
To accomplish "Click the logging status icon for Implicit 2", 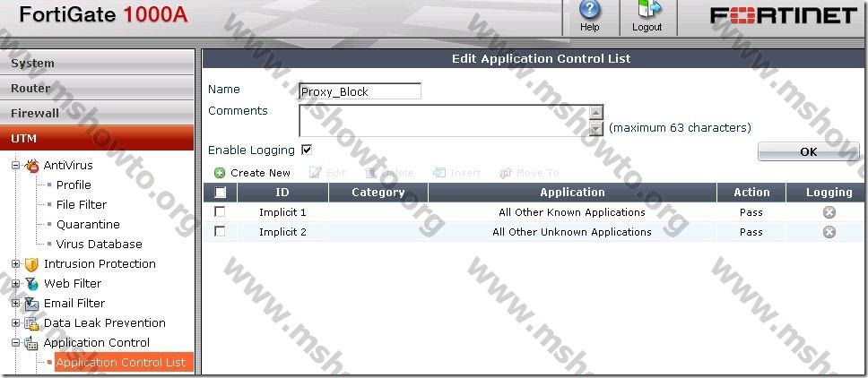I will point(829,232).
